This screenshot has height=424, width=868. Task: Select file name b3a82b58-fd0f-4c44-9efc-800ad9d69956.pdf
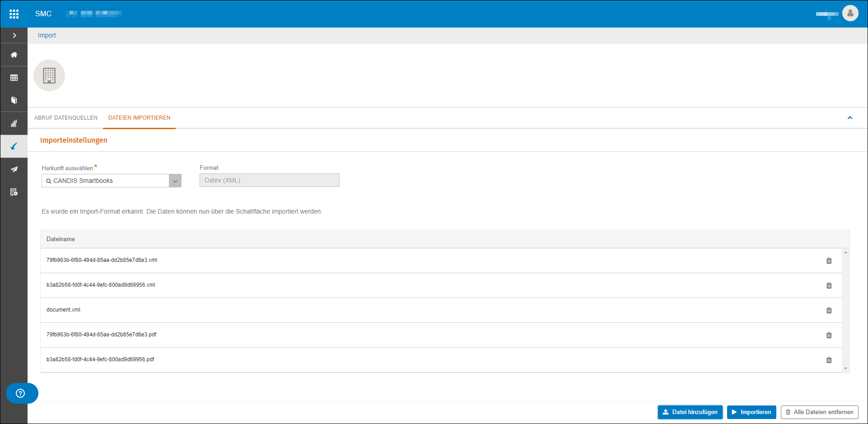tap(100, 359)
